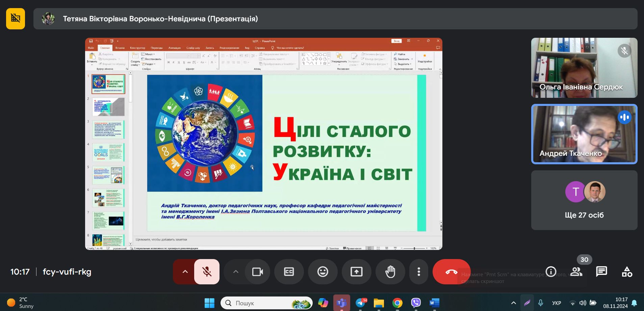Select Андрей Ткаченко video tile
This screenshot has height=311, width=644.
[x=584, y=134]
